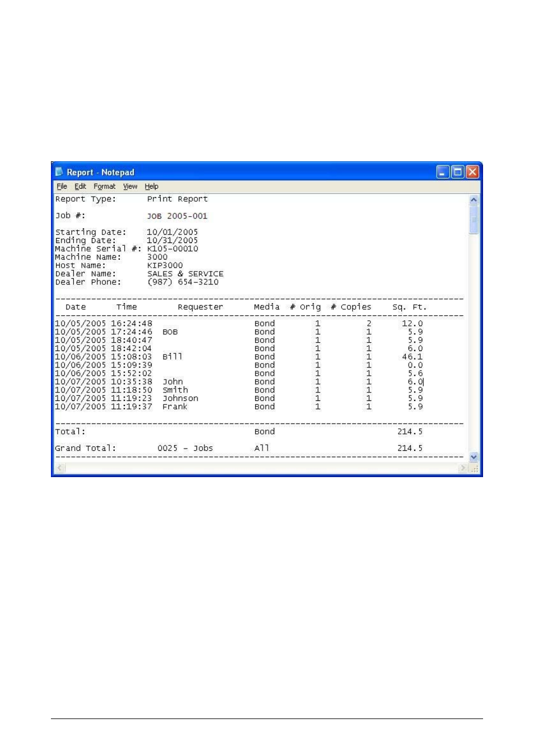Open the Format menu
The height and width of the screenshot is (756, 534).
point(104,186)
